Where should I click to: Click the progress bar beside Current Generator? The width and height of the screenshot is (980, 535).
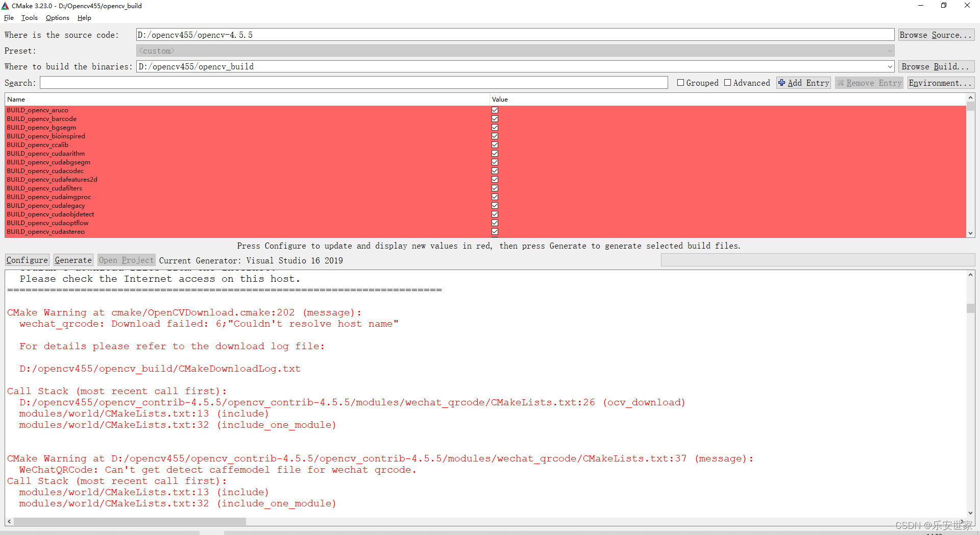(x=818, y=260)
